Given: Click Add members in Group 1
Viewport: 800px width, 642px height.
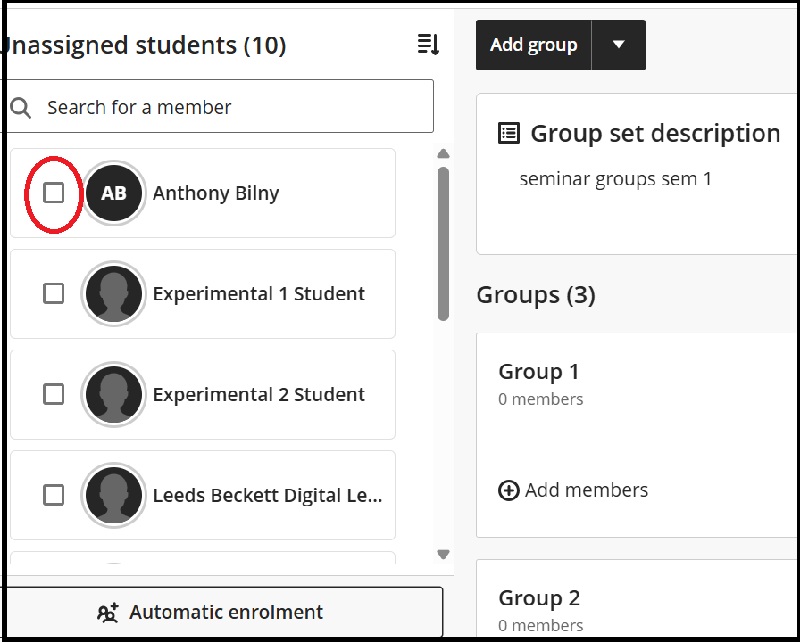Looking at the screenshot, I should click(573, 490).
